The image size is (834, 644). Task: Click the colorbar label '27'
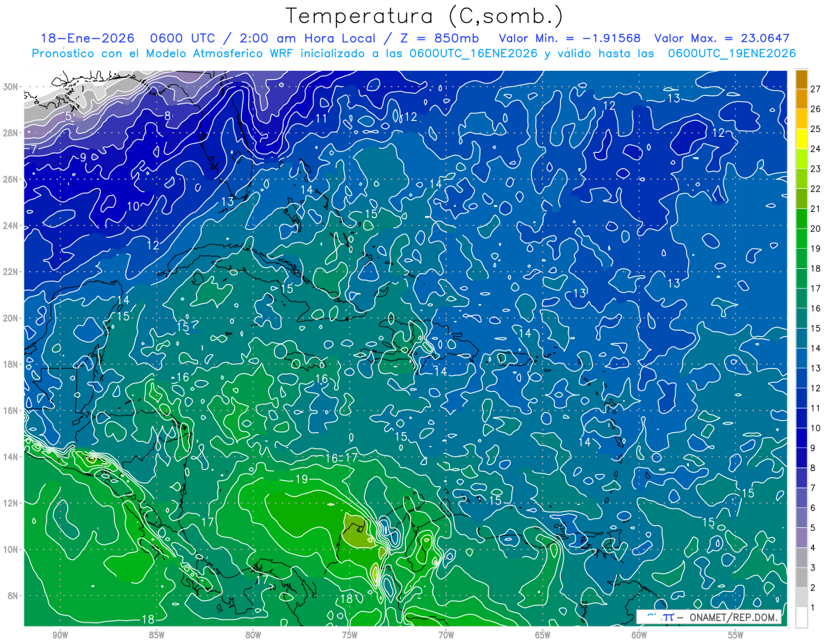(x=816, y=89)
